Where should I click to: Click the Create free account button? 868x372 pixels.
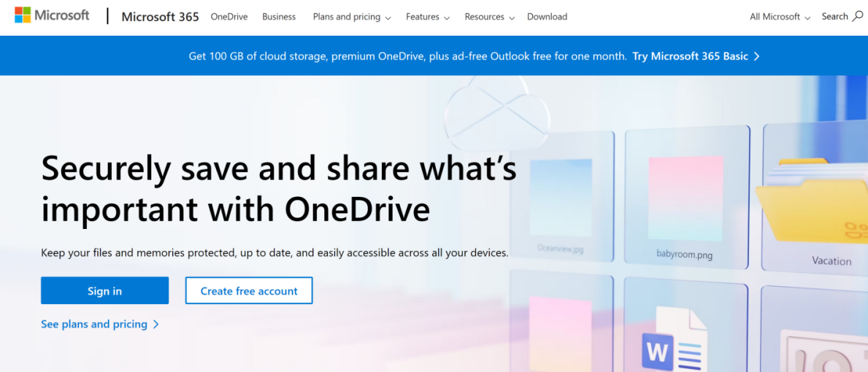(249, 291)
